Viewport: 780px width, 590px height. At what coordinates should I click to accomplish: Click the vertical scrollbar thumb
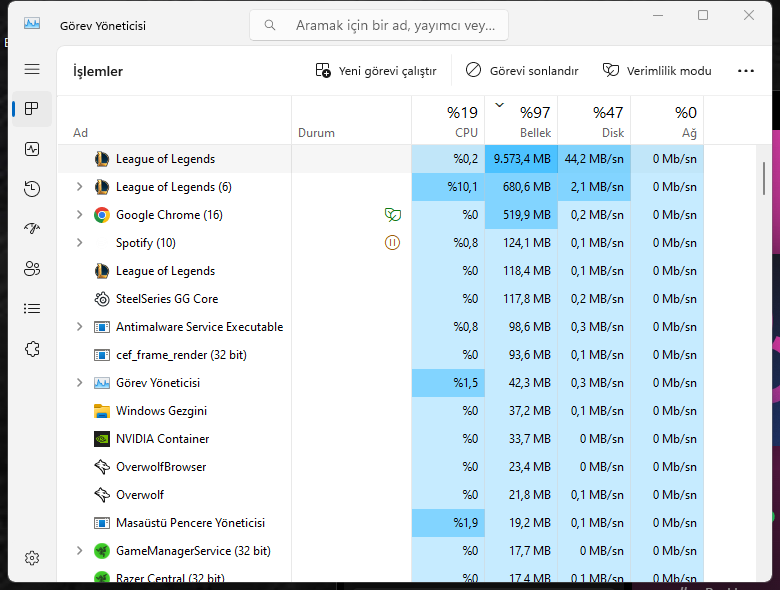coord(764,178)
